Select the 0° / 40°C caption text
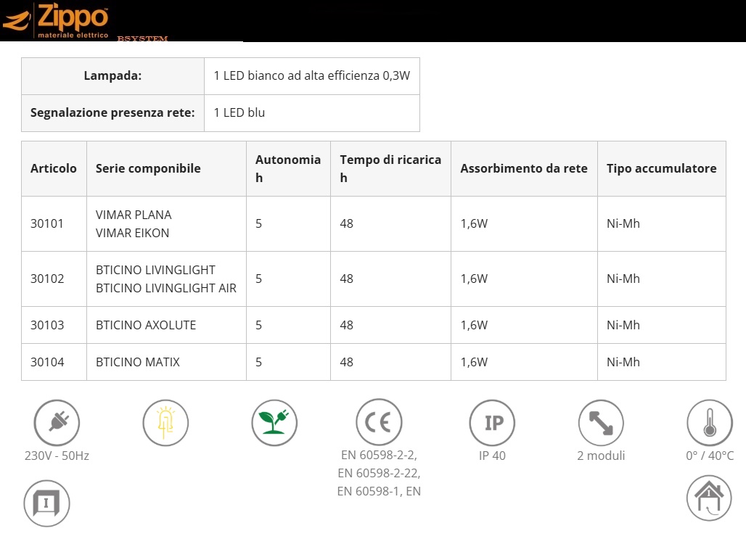The height and width of the screenshot is (560, 746). pos(710,456)
